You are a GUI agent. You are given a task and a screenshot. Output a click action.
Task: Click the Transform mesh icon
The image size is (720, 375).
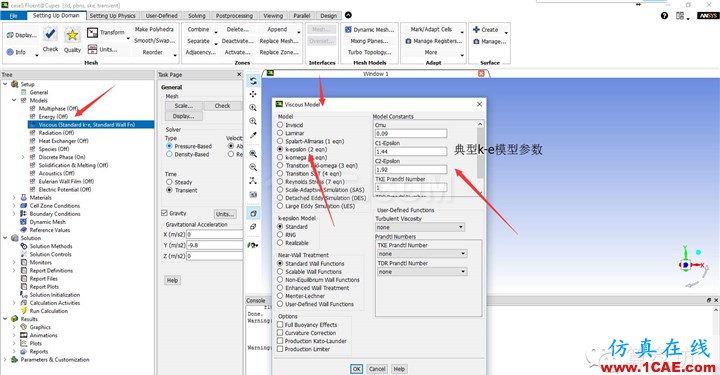(x=92, y=33)
